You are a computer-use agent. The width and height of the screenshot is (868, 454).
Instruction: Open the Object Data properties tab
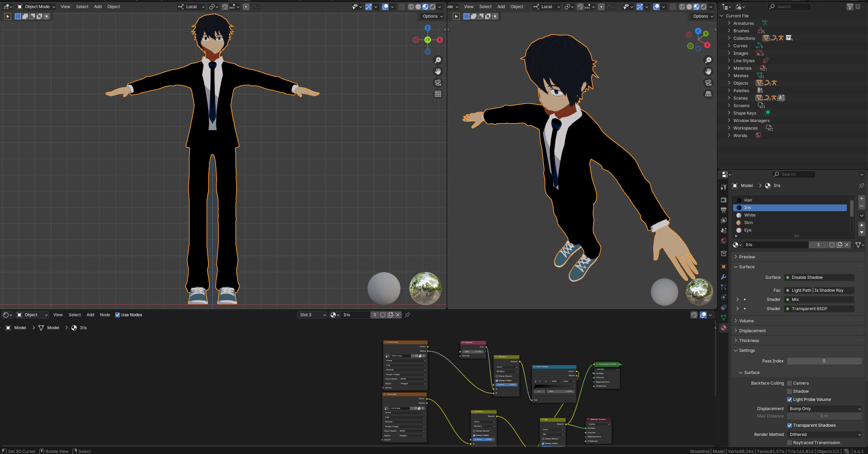coord(724,318)
